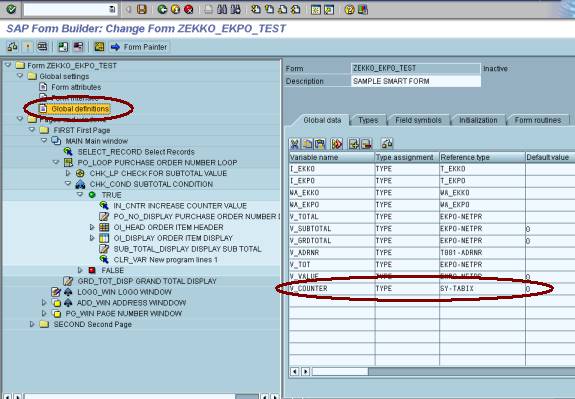Viewport: 575px width, 399px height.
Task: Collapse the FIRST First Page node
Action: pos(32,129)
